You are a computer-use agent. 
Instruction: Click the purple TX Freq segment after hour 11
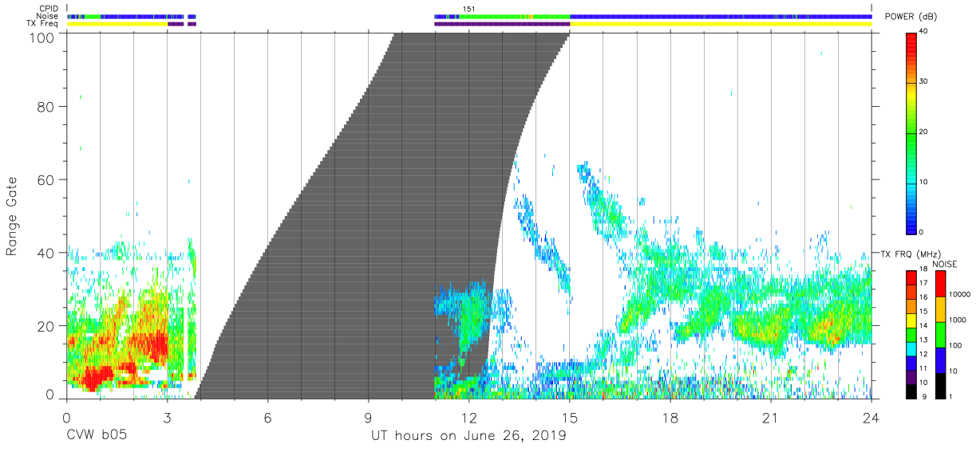coord(502,24)
